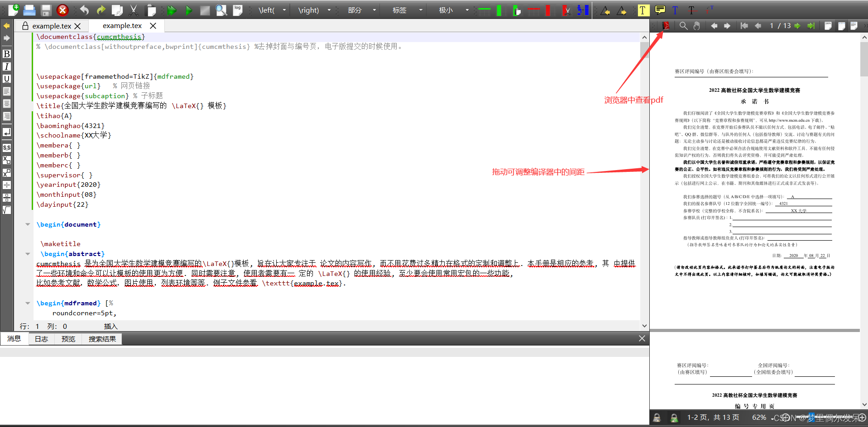
Task: Jump to the last PDF page
Action: [x=811, y=26]
